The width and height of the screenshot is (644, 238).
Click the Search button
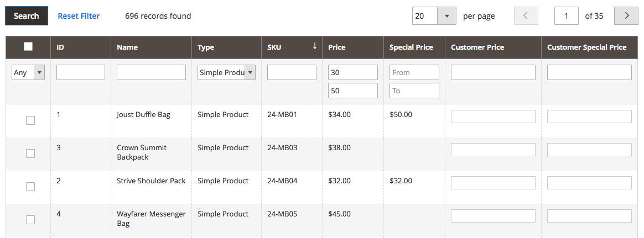[27, 16]
